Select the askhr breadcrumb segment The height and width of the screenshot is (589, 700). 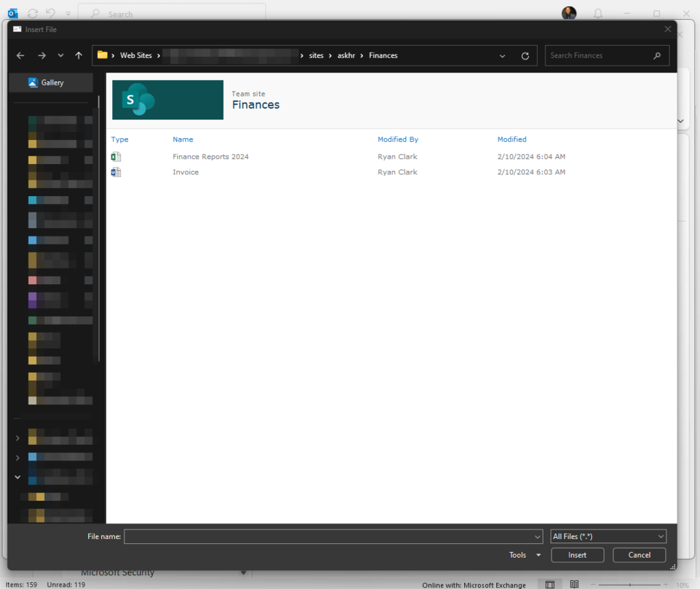(x=346, y=55)
